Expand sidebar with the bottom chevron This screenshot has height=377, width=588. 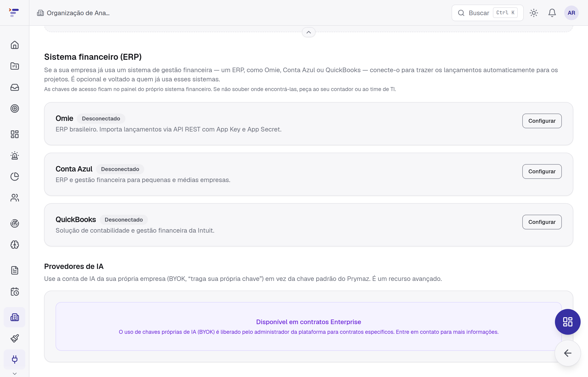coord(15,374)
